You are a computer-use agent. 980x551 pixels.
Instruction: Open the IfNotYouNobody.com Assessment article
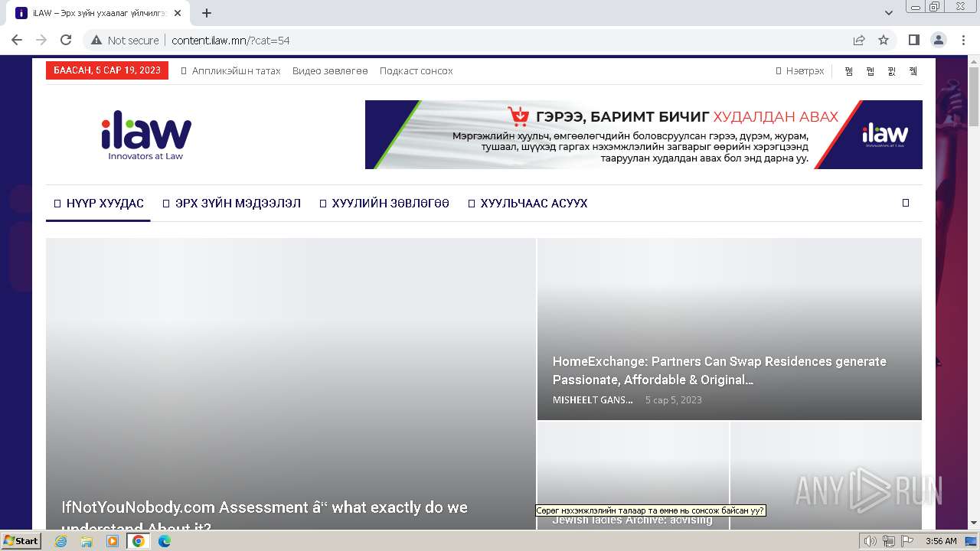[x=264, y=517]
